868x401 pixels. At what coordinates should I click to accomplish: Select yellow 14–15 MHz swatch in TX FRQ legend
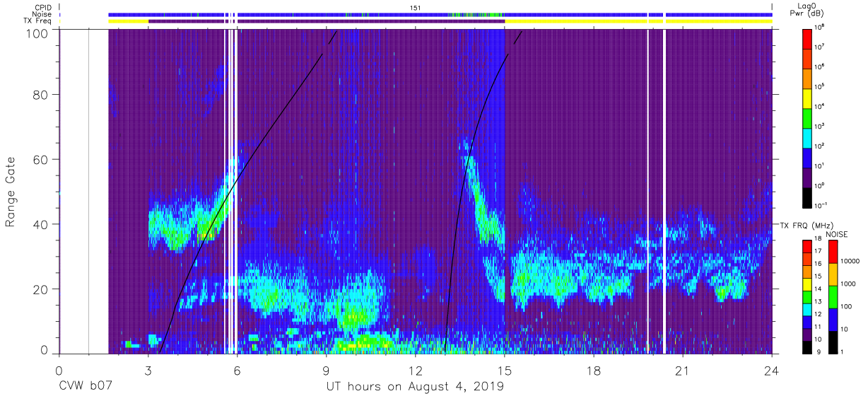click(x=807, y=284)
